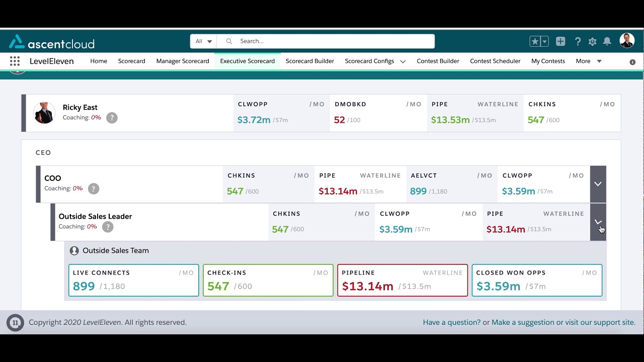The image size is (644, 362).
Task: Click Outside Sales Leader CLWOPP $3.59m value
Action: click(396, 229)
